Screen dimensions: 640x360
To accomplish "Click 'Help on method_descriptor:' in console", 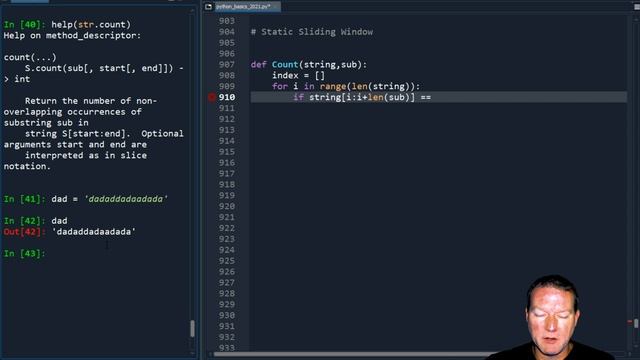I will pyautogui.click(x=72, y=36).
